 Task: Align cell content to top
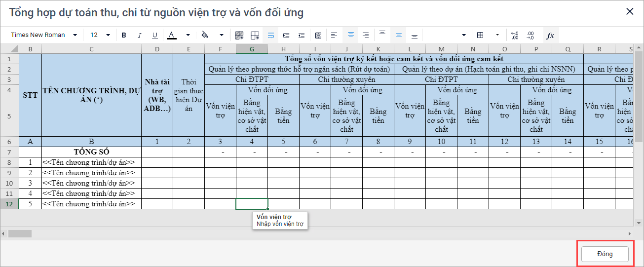click(x=382, y=35)
